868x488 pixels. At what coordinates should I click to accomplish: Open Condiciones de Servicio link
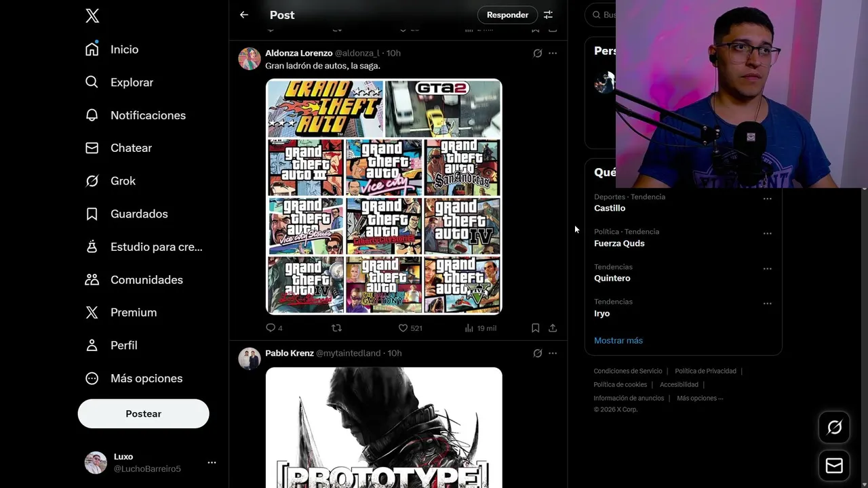628,371
